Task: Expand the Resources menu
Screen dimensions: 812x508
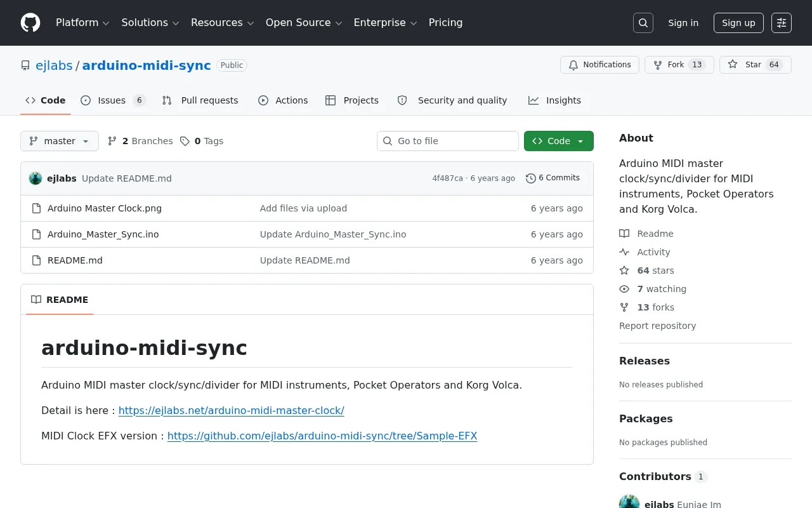Action: (223, 23)
